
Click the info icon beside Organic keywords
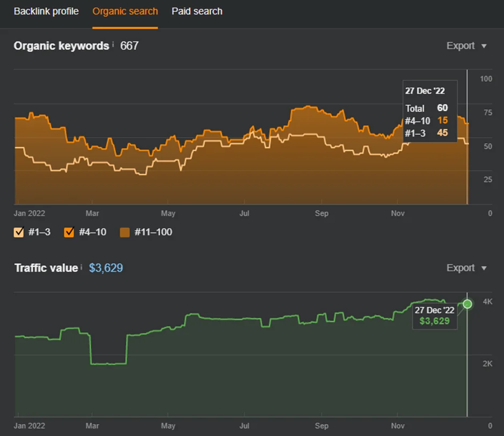[x=113, y=45]
